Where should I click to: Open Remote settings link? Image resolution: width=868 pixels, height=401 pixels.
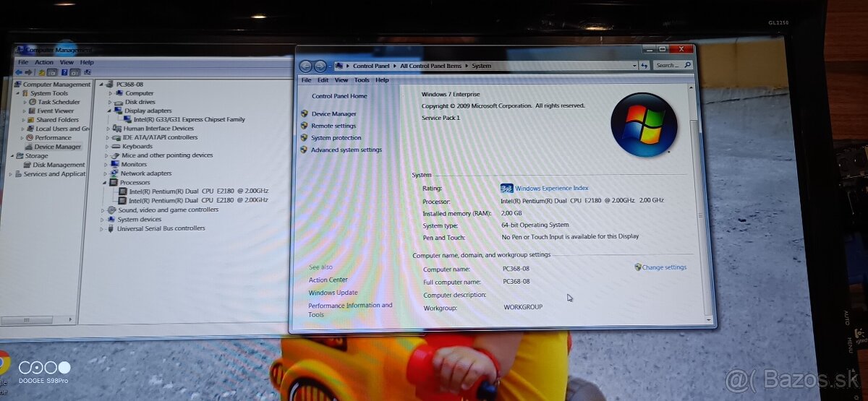point(333,126)
